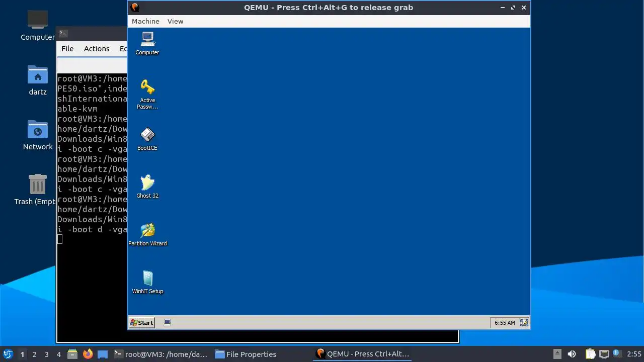Launch Firefox from the panel
644x362 pixels.
coord(88,354)
